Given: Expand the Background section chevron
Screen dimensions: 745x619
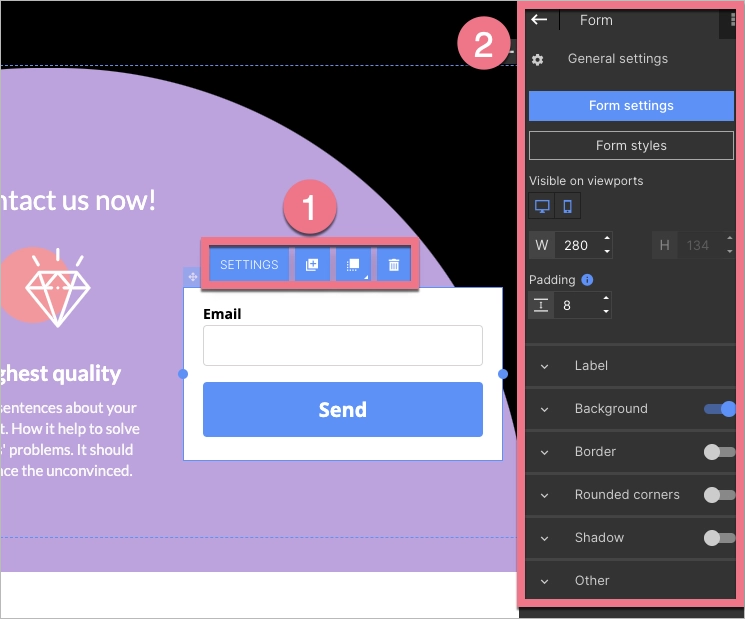Looking at the screenshot, I should coord(544,409).
